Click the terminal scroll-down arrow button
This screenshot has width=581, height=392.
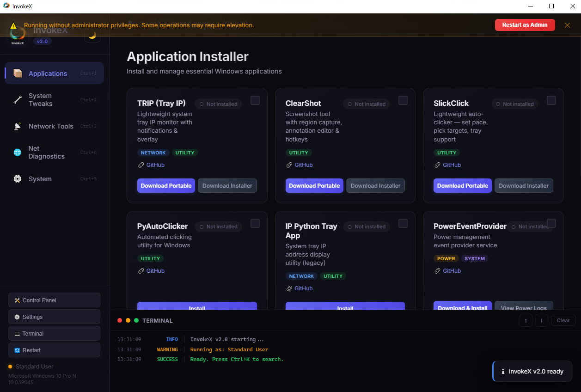[541, 320]
